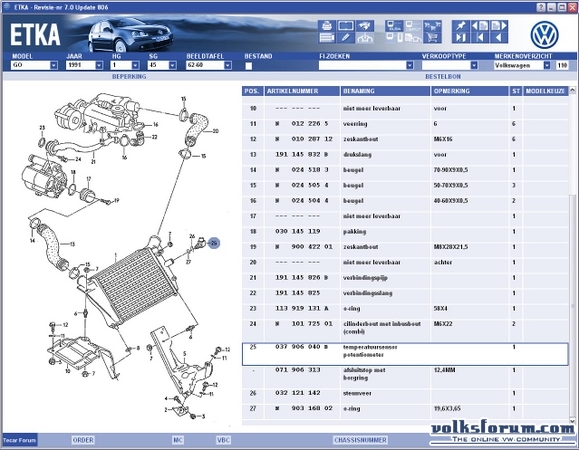Click the field showing 110

(562, 65)
